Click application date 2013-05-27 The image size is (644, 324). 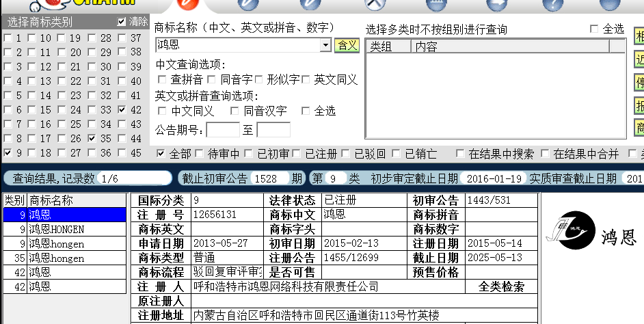click(221, 243)
